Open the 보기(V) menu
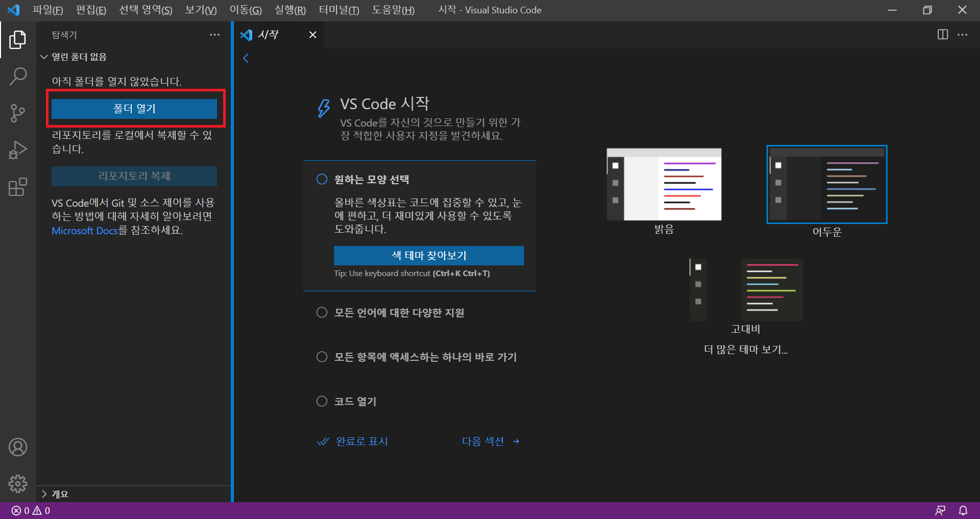 click(x=201, y=10)
